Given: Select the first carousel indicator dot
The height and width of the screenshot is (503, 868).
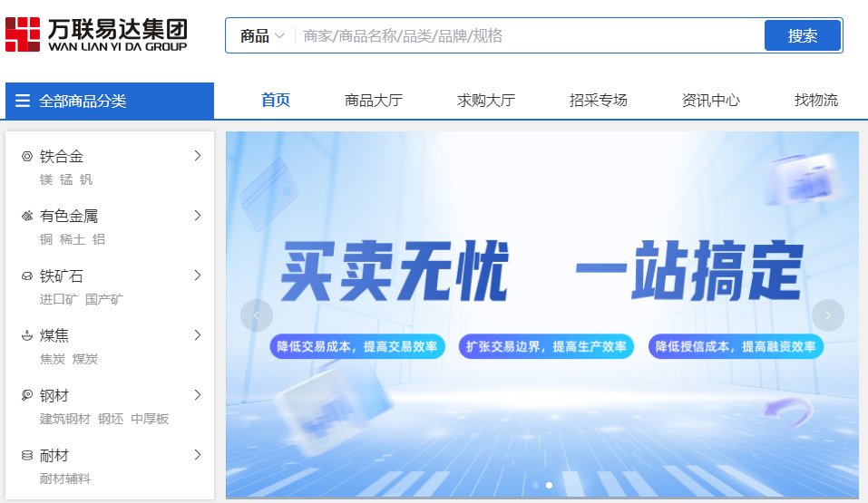Looking at the screenshot, I should [x=535, y=485].
